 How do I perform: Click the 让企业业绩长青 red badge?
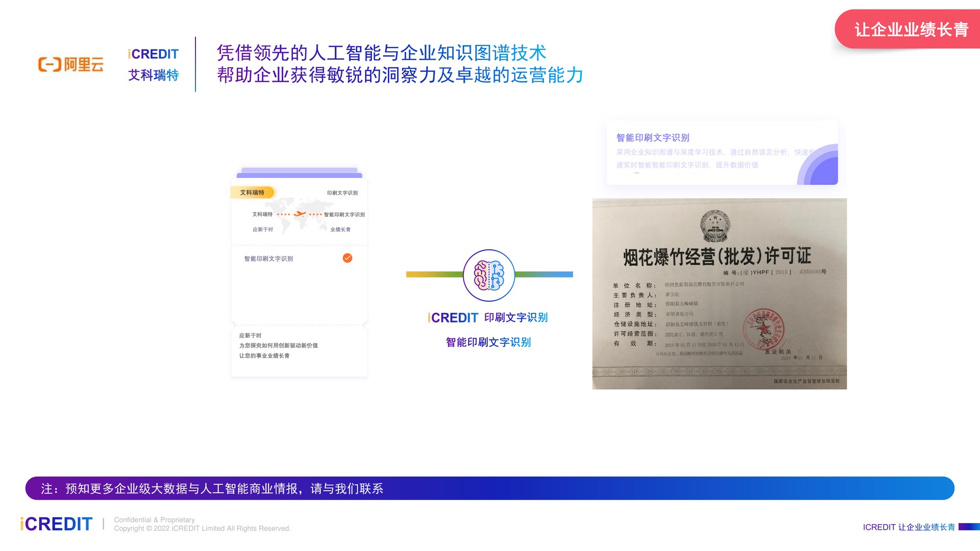pyautogui.click(x=907, y=29)
